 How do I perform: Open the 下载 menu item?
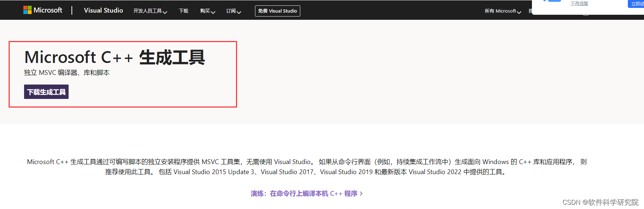click(184, 11)
